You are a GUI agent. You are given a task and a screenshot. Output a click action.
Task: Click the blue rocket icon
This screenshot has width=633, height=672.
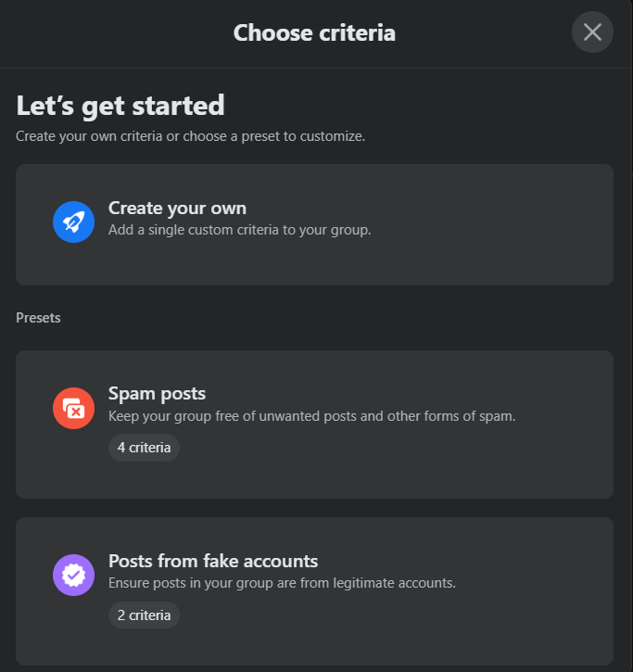73,222
